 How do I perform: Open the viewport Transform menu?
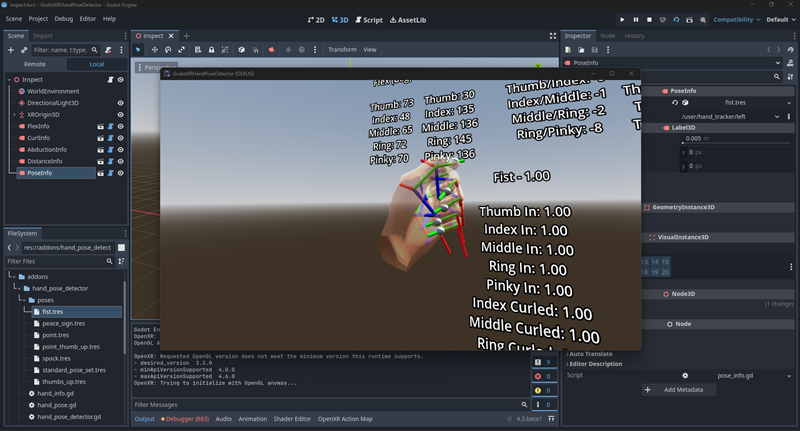click(342, 49)
